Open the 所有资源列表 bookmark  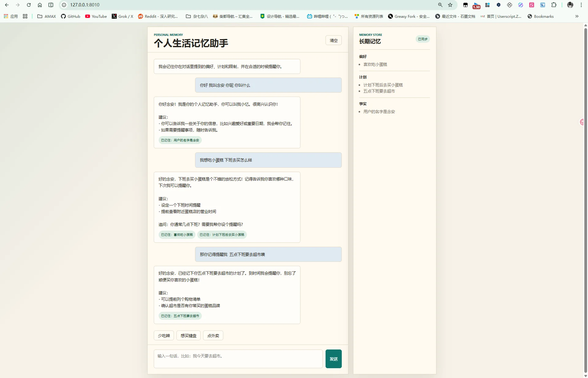coord(369,16)
